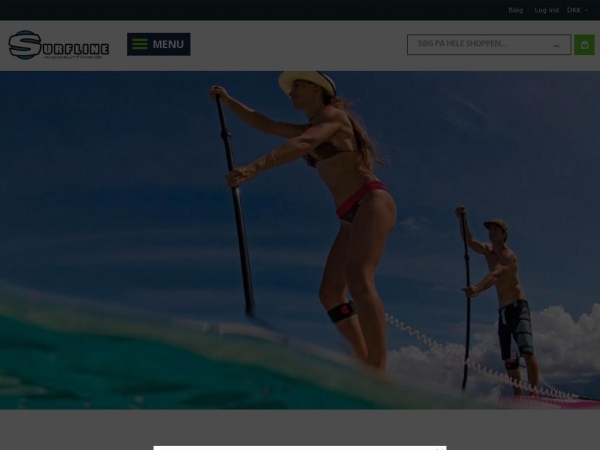Open the MENU navigation button
600x450 pixels.
coord(158,45)
